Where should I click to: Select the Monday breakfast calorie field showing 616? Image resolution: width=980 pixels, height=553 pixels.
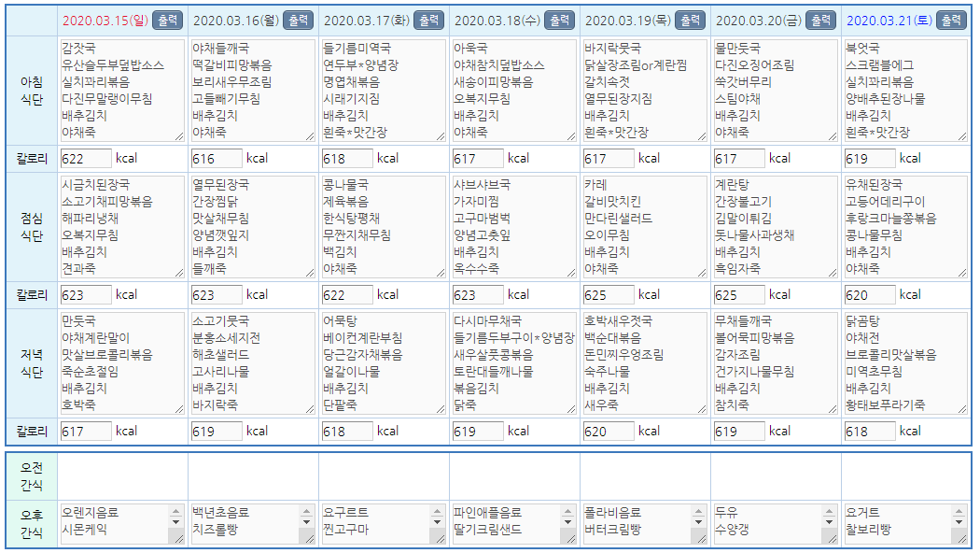pos(216,159)
